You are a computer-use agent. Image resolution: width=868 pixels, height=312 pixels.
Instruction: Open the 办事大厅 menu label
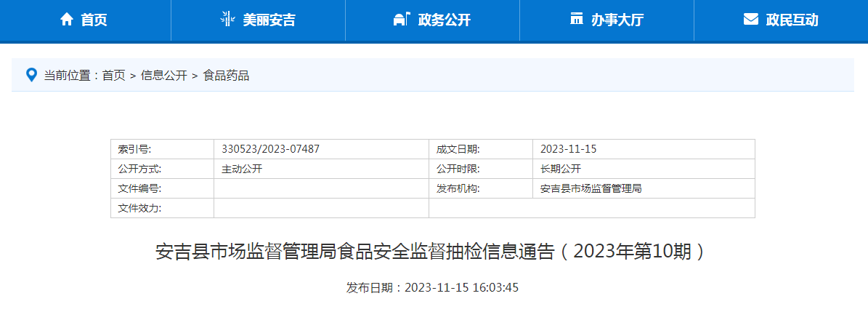coord(617,20)
